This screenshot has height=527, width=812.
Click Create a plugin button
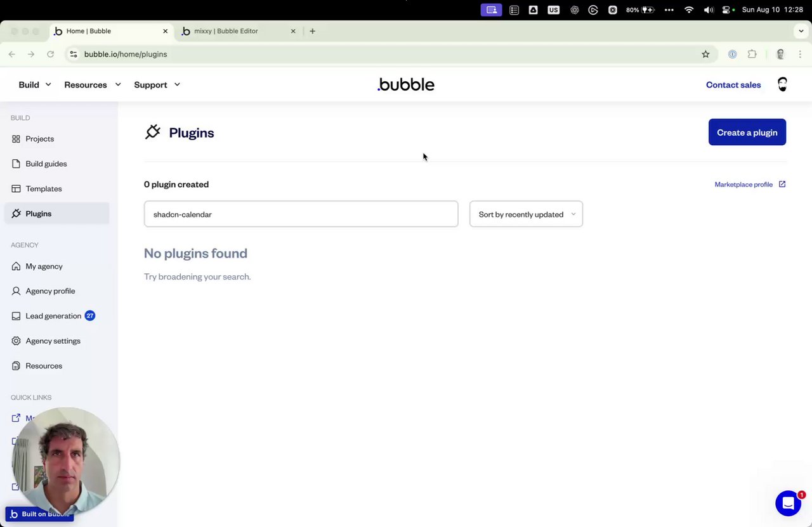pyautogui.click(x=747, y=133)
